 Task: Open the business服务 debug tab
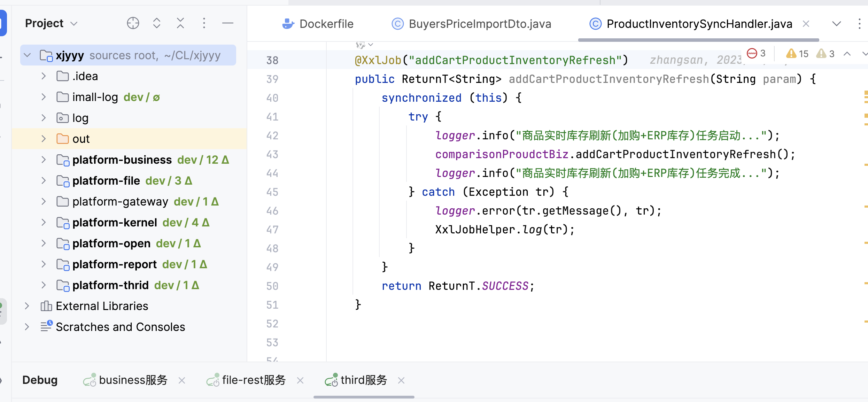click(x=125, y=380)
